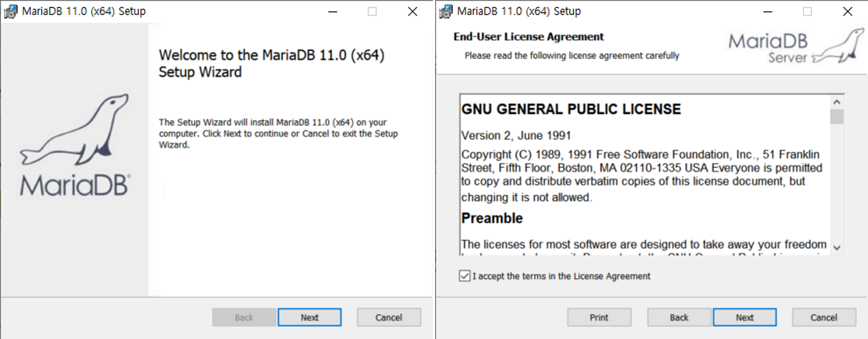Go Back from the license agreement page
This screenshot has width=868, height=339.
click(678, 317)
